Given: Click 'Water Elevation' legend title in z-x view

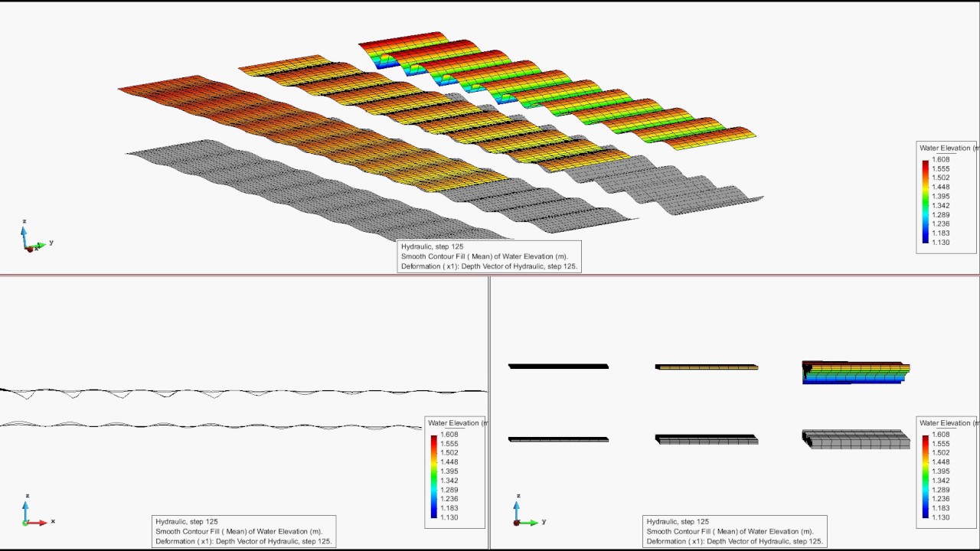Looking at the screenshot, I should tap(456, 422).
